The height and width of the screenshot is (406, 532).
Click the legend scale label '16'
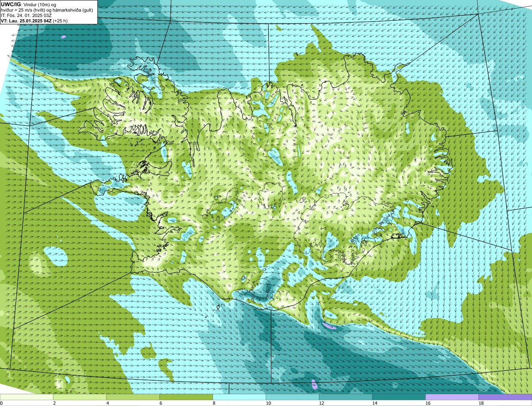(428, 403)
